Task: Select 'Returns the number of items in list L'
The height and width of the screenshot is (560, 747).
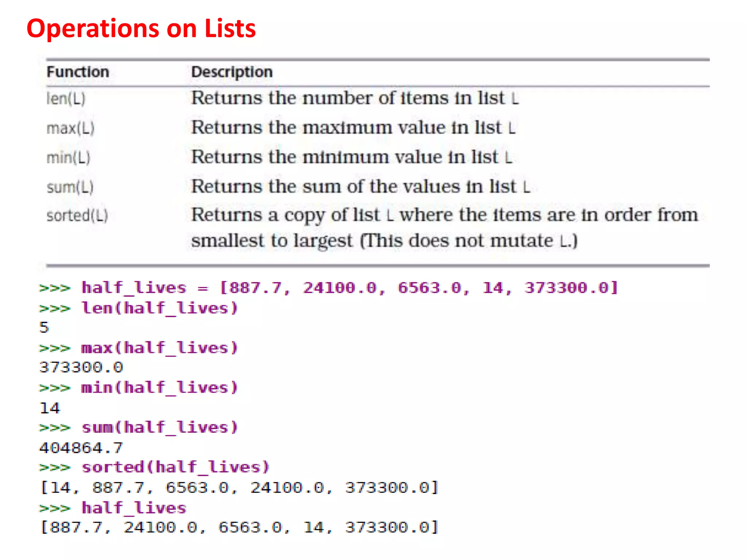Action: point(355,98)
